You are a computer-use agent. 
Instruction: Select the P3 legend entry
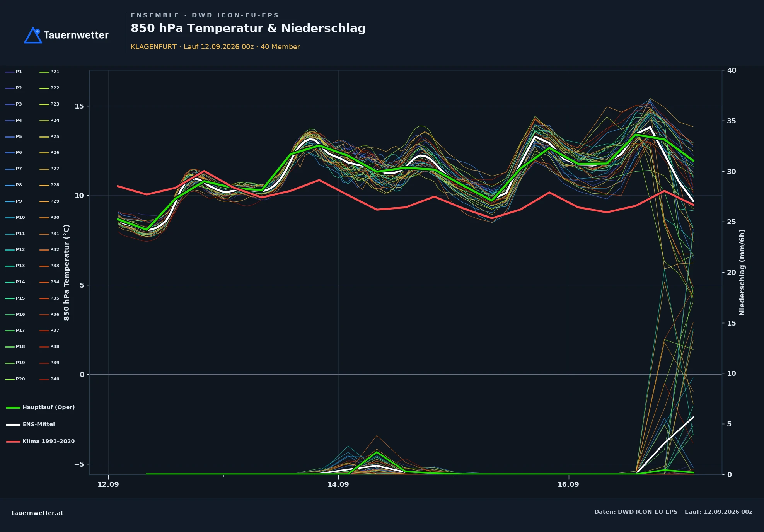(14, 104)
